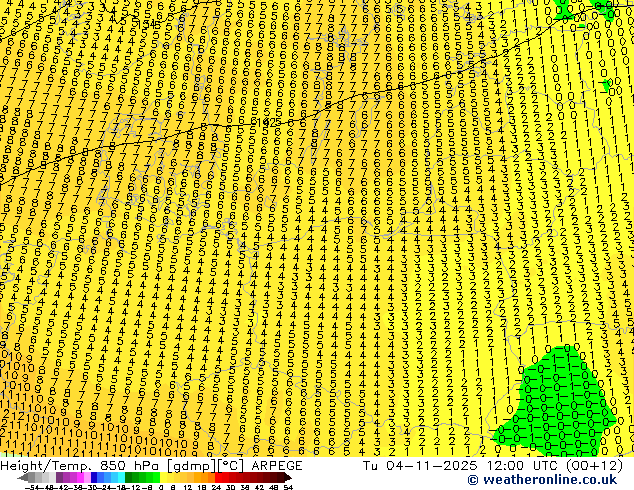Viewport: 634px width, 490px height.
Task: Click the red legend swatch above 24
Action: 218,477
